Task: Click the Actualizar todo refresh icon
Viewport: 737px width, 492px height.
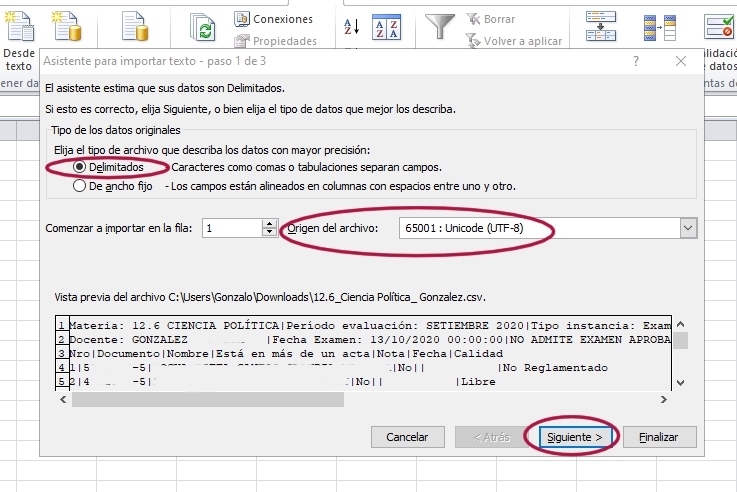Action: (204, 27)
